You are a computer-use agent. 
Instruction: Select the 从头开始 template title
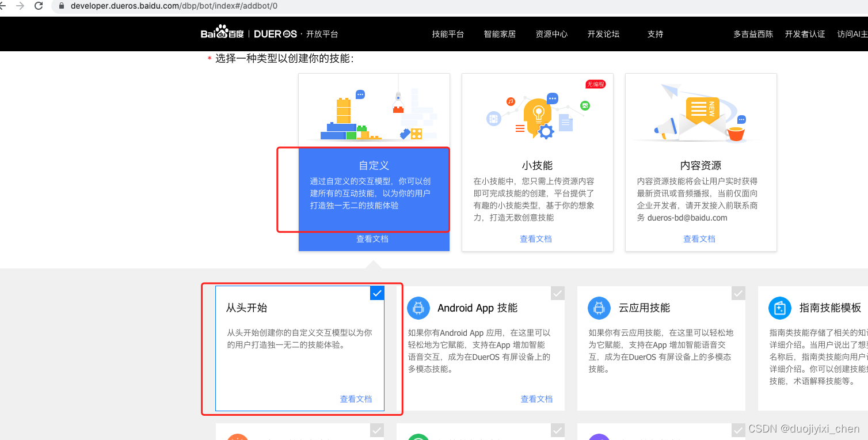coord(246,308)
